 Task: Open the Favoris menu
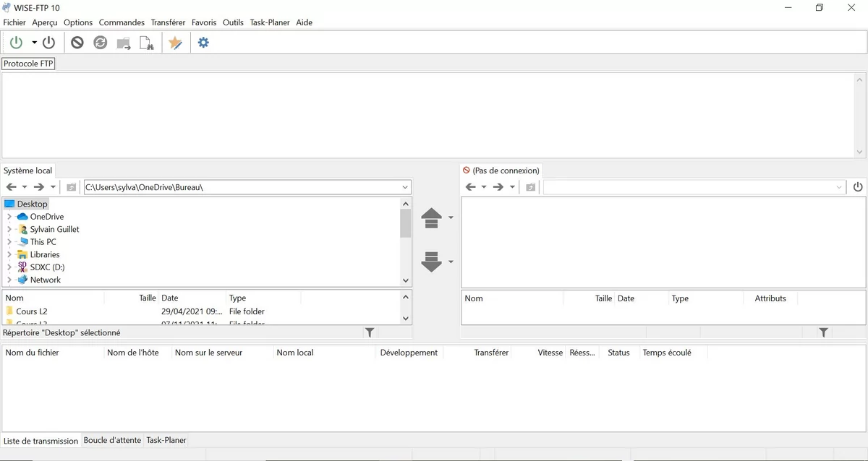[x=204, y=22]
